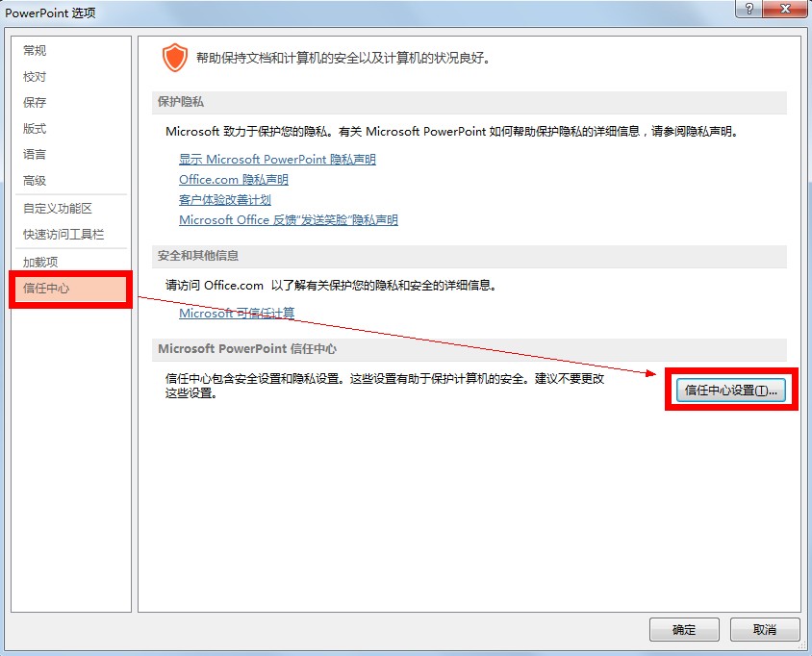Click the help question mark button

coord(749,9)
